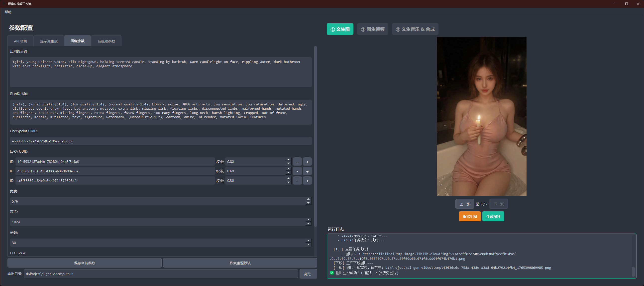Click the 运行日志 scrollbar thumb

click(x=633, y=272)
